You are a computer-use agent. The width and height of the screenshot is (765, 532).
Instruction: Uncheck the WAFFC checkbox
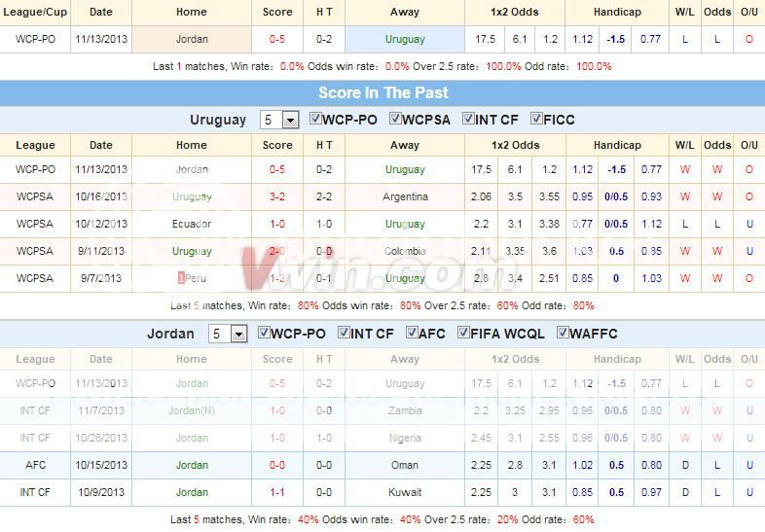[x=564, y=333]
